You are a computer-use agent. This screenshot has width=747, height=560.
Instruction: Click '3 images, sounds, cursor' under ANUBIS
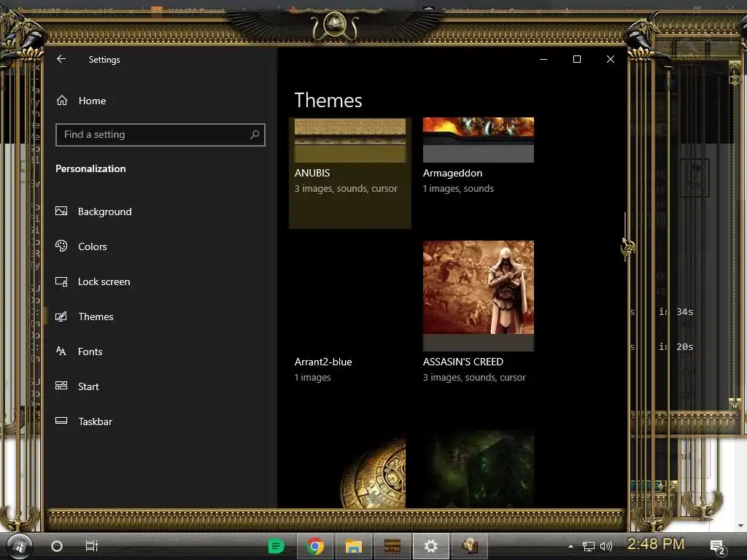click(x=346, y=189)
